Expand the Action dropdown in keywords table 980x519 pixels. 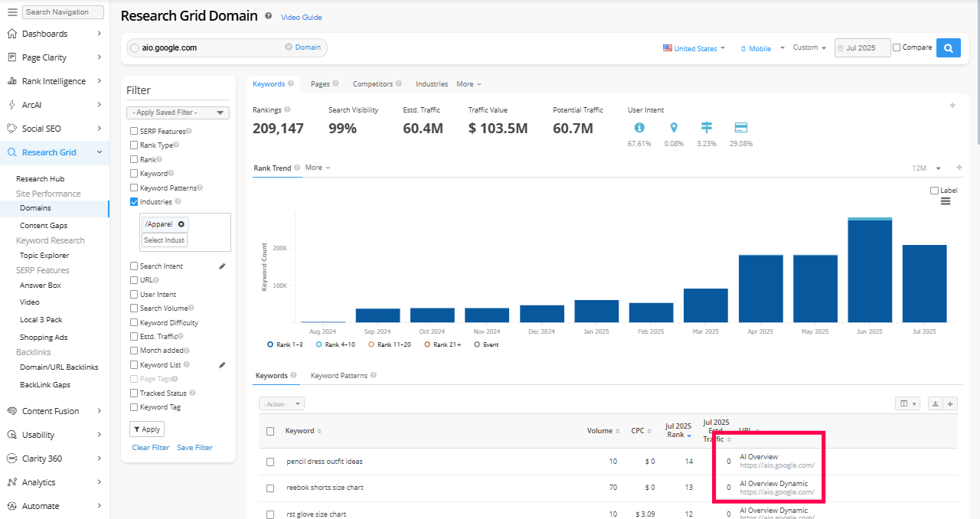[283, 403]
